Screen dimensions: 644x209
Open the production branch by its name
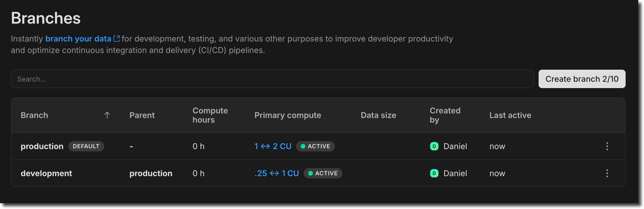point(42,147)
